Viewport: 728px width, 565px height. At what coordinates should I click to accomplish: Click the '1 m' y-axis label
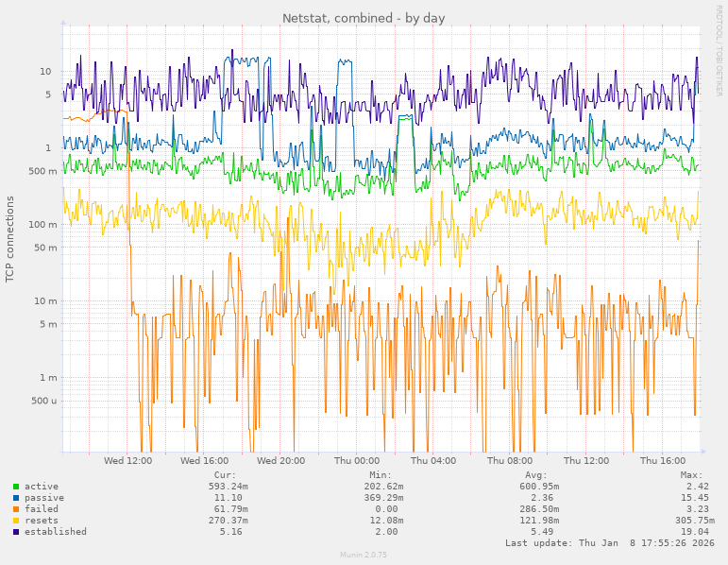pos(48,378)
